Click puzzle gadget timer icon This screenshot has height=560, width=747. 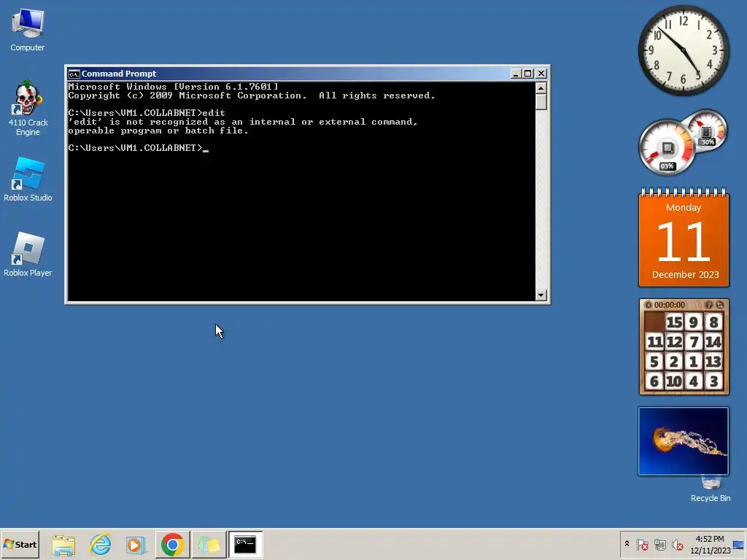pos(648,305)
